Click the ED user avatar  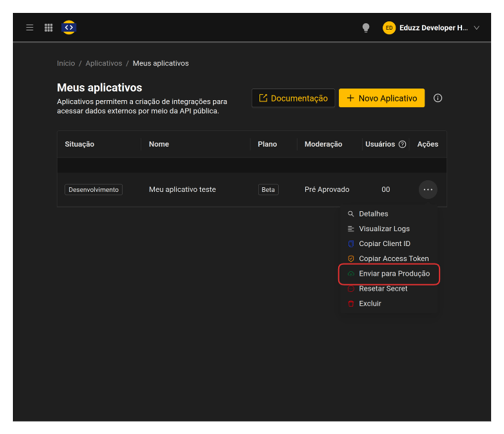(x=389, y=28)
